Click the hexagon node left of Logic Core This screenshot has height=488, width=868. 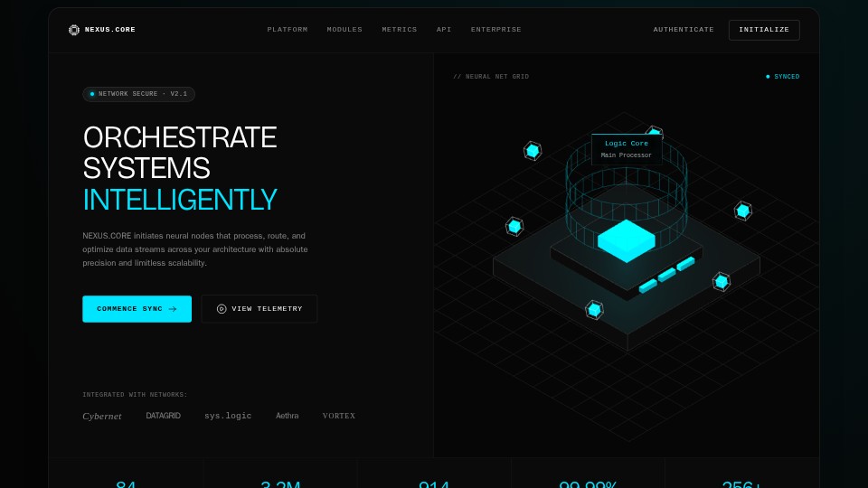(x=533, y=150)
